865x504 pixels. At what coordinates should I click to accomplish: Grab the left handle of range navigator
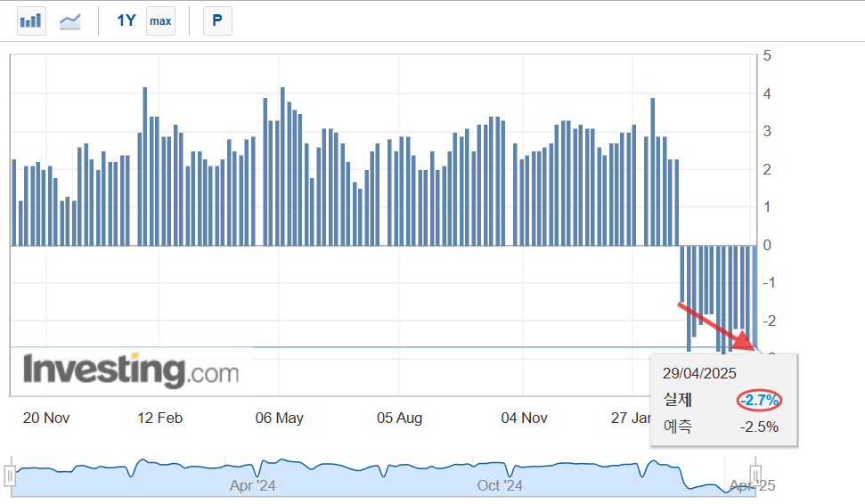pos(11,476)
